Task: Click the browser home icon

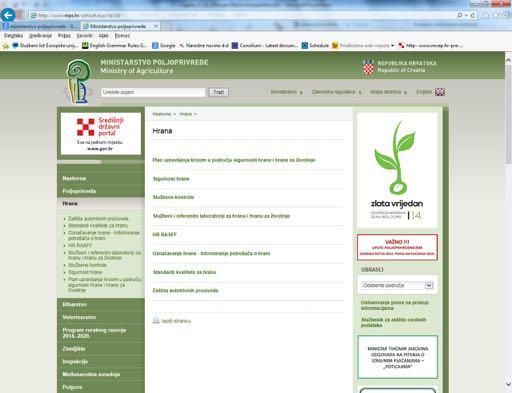Action: (x=486, y=15)
